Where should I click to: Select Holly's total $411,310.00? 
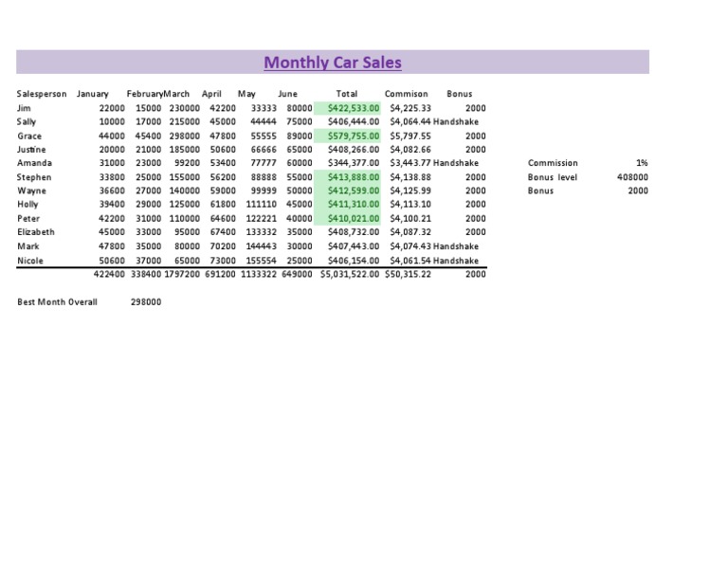pyautogui.click(x=354, y=204)
